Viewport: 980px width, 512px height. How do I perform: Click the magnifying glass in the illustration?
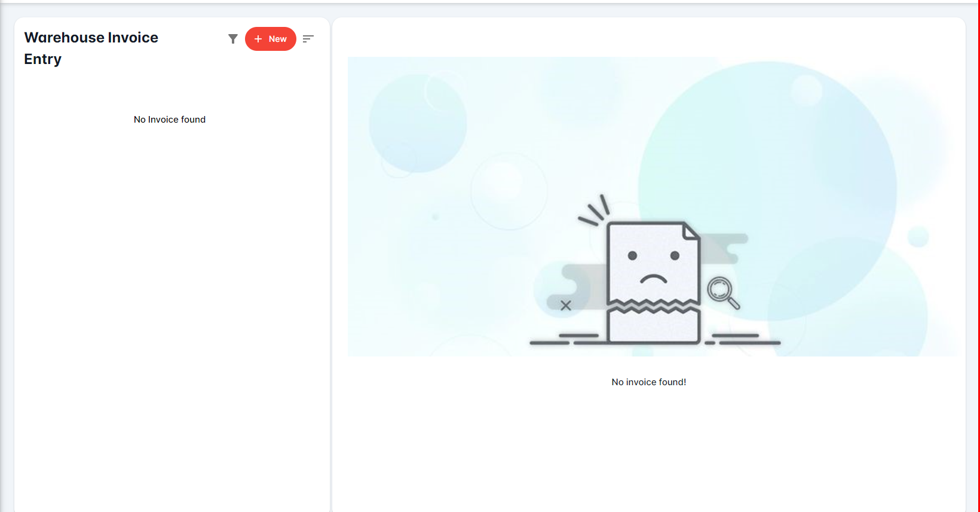click(x=722, y=292)
